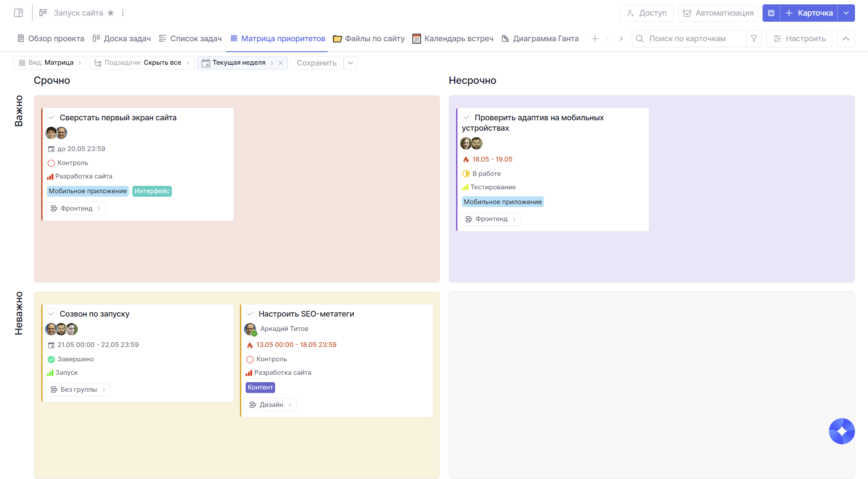Collapse the header with the up chevron
This screenshot has height=479, width=868.
(846, 39)
